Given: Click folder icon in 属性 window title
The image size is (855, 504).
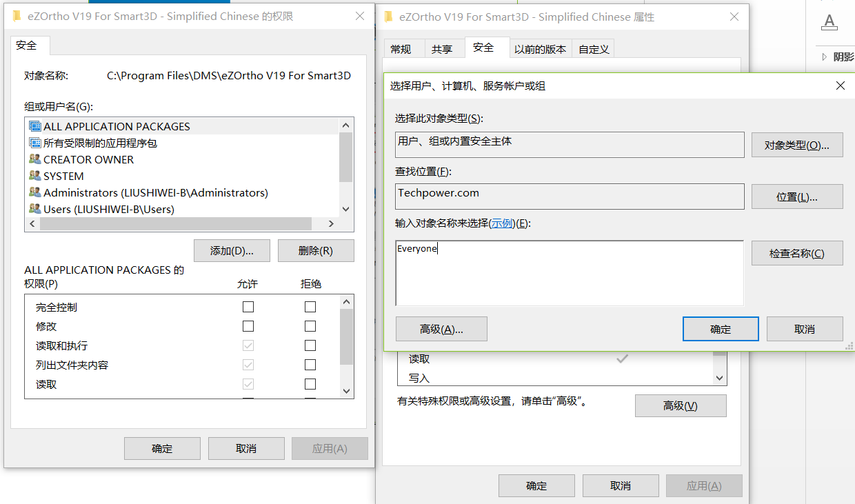Looking at the screenshot, I should (389, 17).
